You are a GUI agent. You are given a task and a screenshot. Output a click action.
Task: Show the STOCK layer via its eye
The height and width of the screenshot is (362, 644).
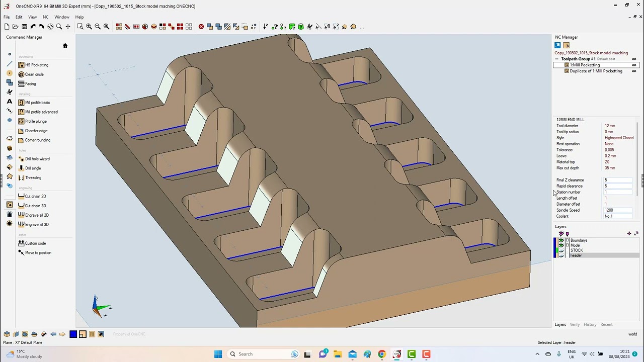561,250
